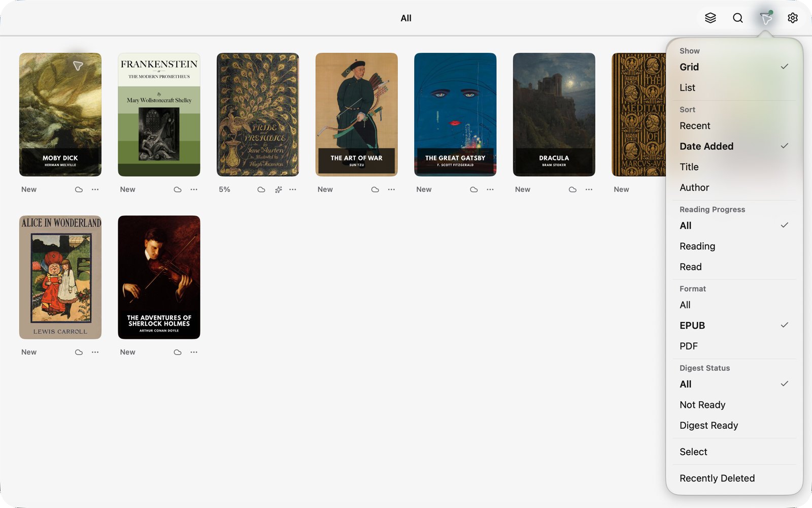This screenshot has height=508, width=812.
Task: Open the Dracula book cover
Action: [x=554, y=115]
